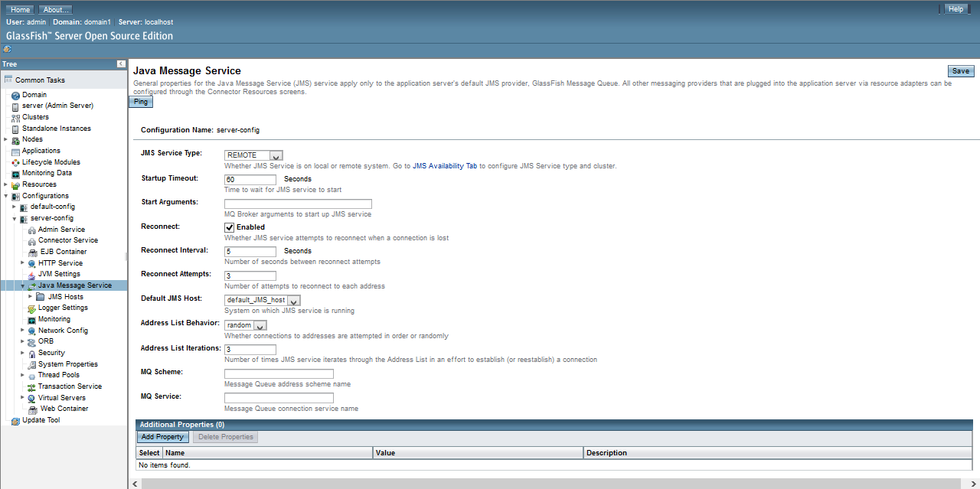Click the Thread Pools icon
Screen dimensions: 980x489
31,376
